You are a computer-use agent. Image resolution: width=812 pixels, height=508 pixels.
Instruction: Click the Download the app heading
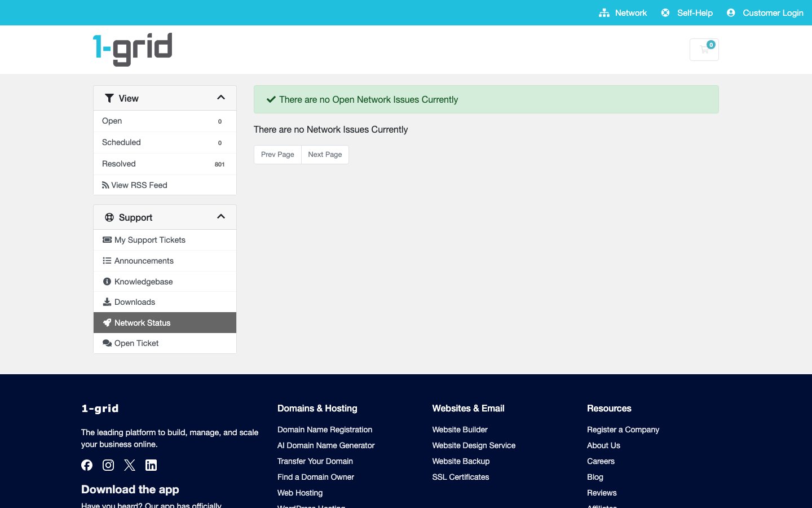pyautogui.click(x=130, y=489)
